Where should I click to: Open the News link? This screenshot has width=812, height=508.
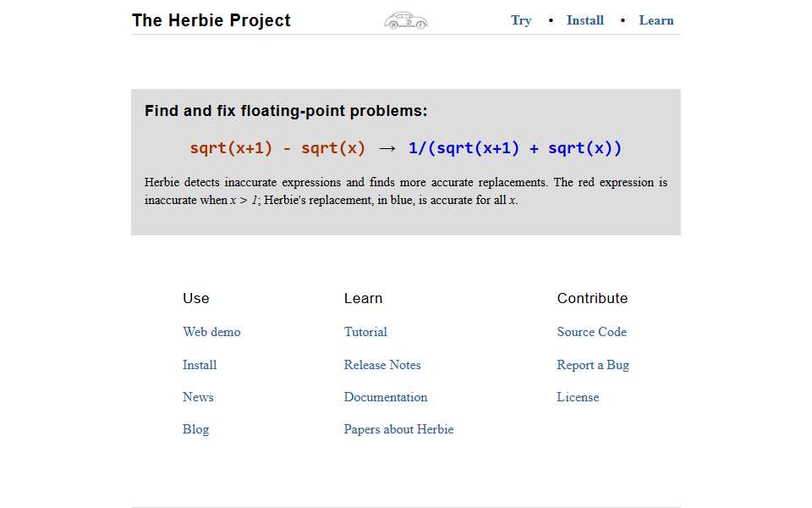198,397
